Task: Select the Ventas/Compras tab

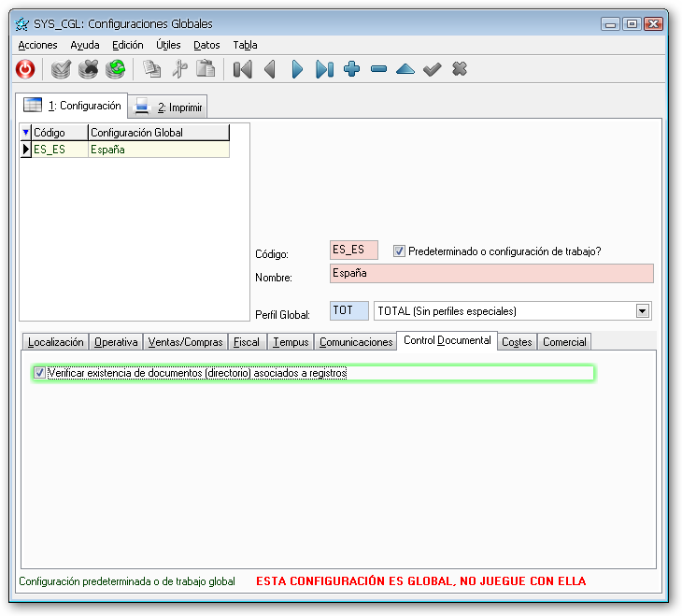Action: point(185,342)
